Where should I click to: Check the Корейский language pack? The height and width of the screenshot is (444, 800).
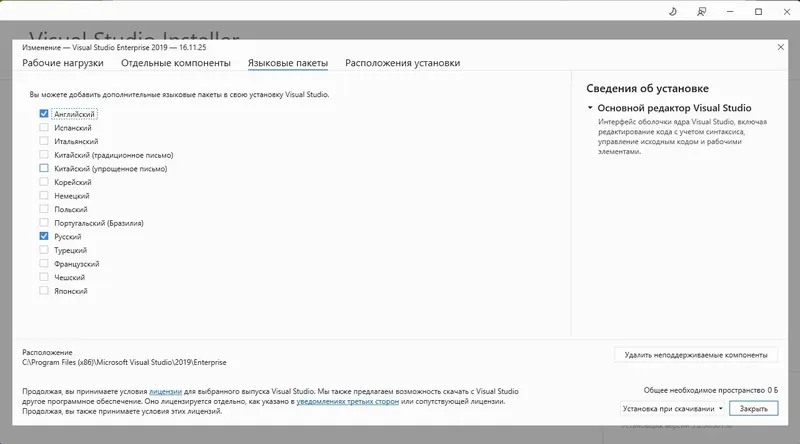[44, 182]
